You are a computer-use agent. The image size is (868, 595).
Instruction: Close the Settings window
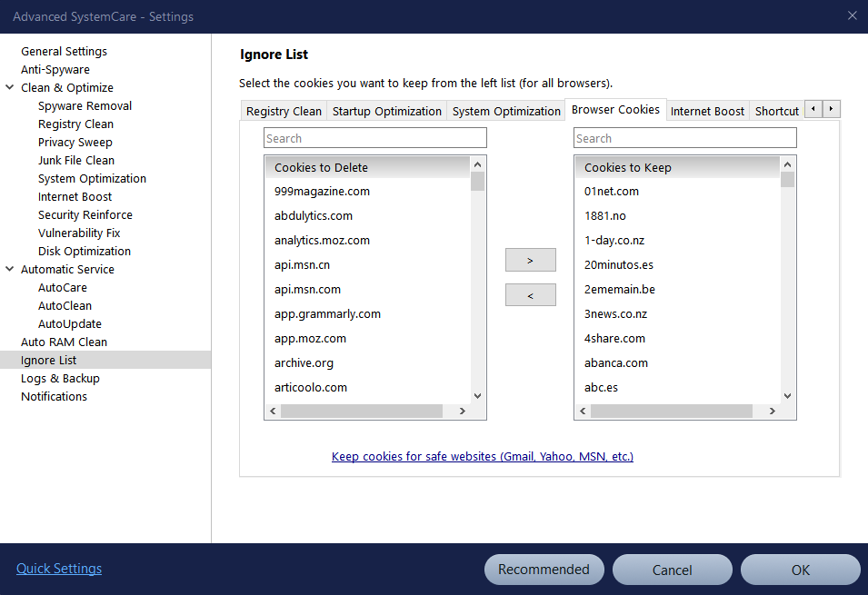852,15
